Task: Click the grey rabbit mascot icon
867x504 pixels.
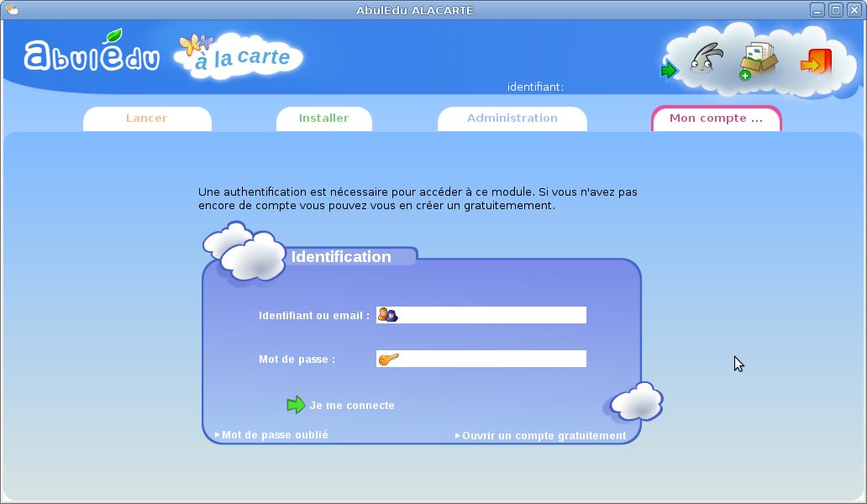Action: click(706, 59)
